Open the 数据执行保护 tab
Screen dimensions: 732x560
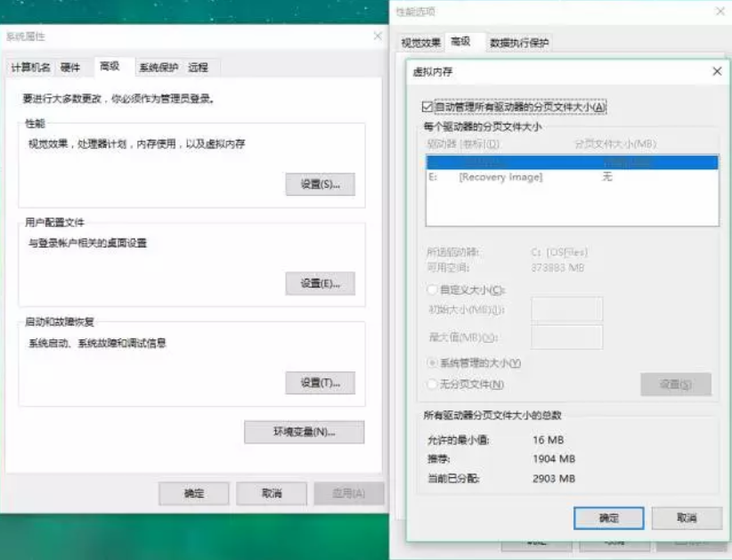pos(517,41)
